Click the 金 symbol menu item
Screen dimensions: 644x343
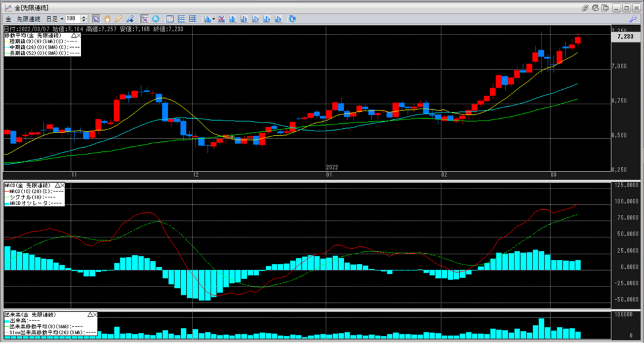pos(9,19)
